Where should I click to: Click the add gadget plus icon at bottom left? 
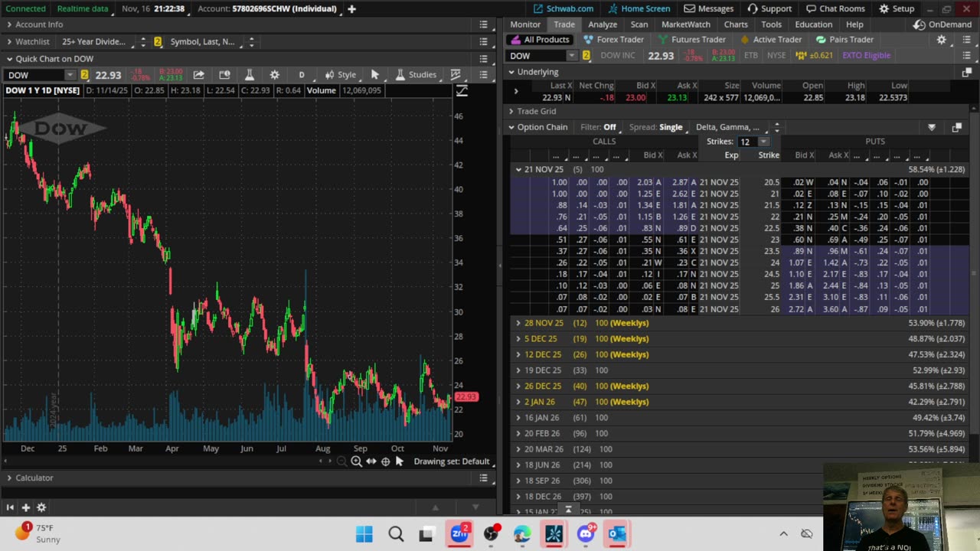(25, 507)
